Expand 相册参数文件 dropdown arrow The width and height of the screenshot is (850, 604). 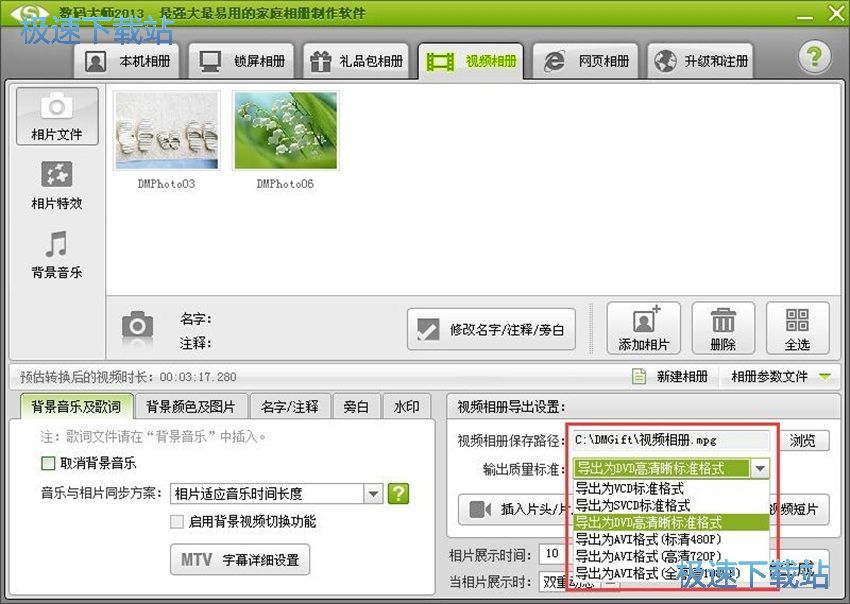825,376
